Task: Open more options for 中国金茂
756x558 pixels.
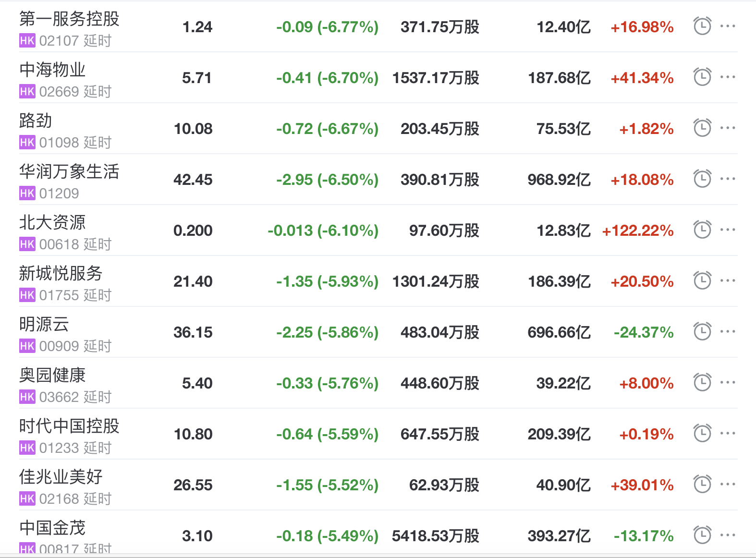Action: pos(728,535)
